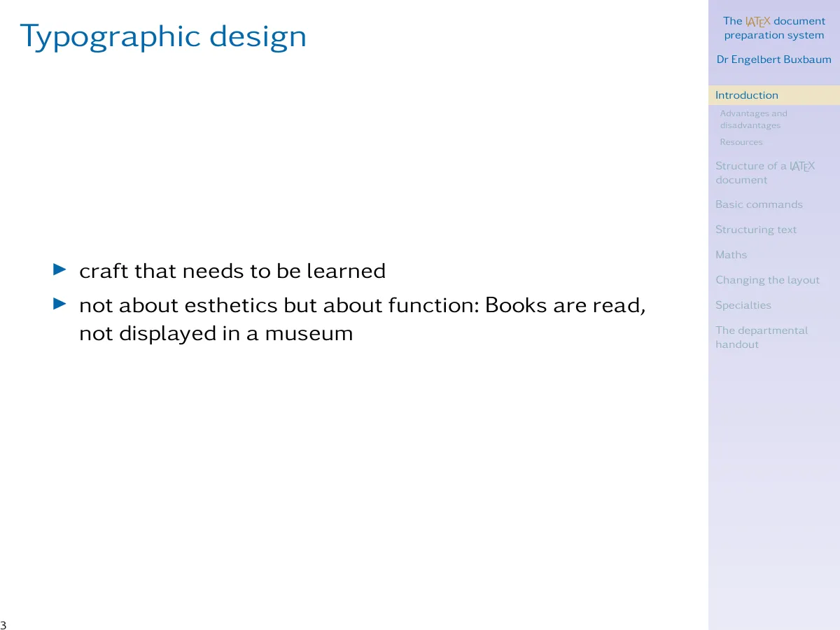This screenshot has height=630, width=840.
Task: Jump to the Specialties section
Action: pos(743,305)
